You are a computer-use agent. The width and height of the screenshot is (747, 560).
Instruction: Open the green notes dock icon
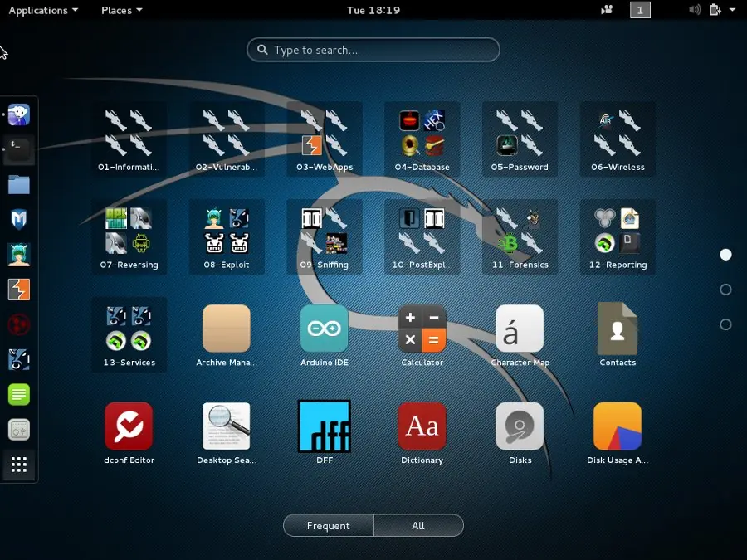(19, 395)
